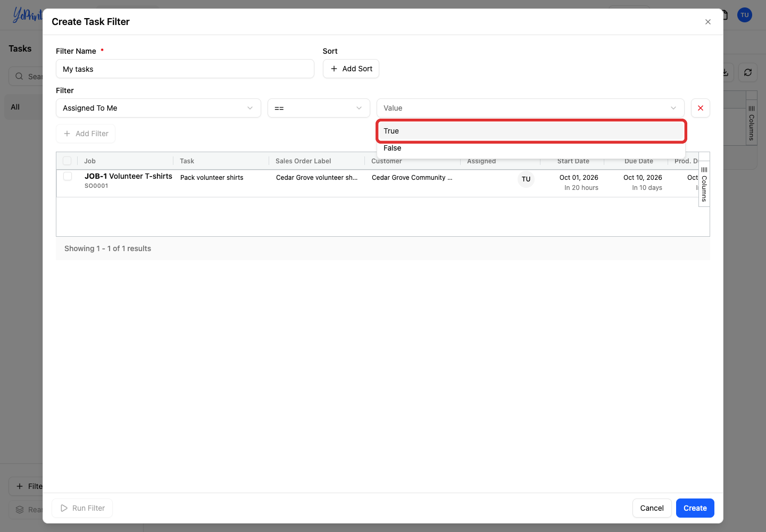The height and width of the screenshot is (532, 766).
Task: Click the Pack volunteer shirts task cell
Action: pyautogui.click(x=212, y=178)
